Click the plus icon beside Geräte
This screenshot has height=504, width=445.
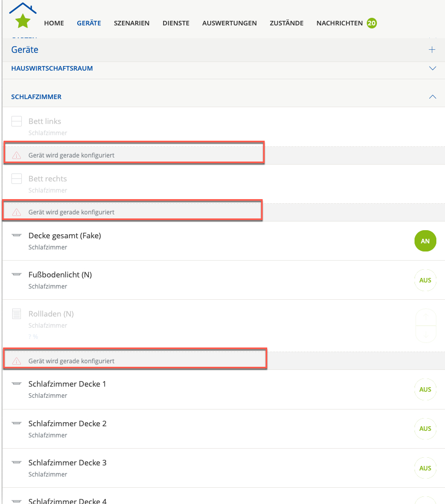[x=432, y=50]
